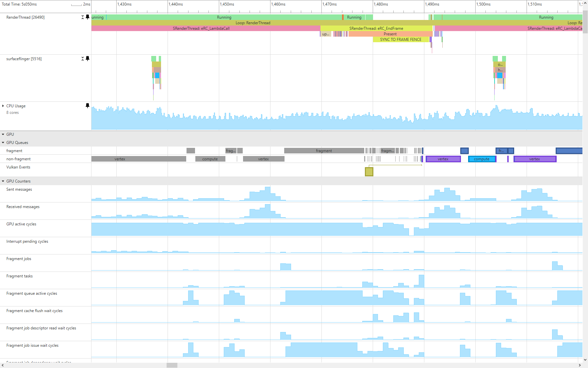Select the purple vertex block on non-fragment queue

pyautogui.click(x=443, y=159)
